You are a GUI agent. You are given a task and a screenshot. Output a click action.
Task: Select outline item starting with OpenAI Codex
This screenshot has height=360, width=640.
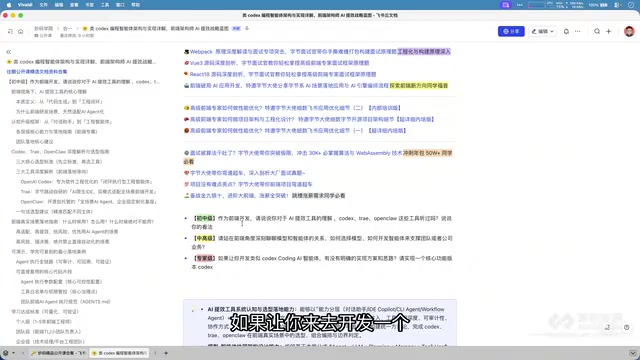(87, 182)
